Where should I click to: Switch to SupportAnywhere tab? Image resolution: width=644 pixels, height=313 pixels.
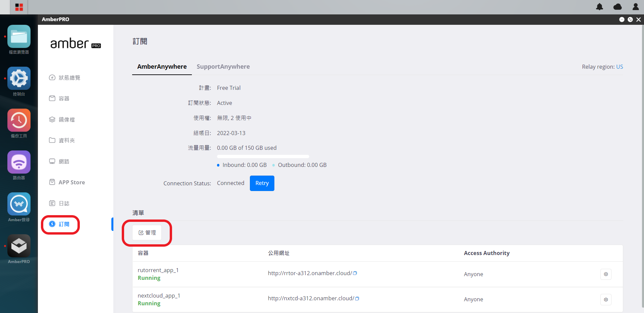click(223, 67)
